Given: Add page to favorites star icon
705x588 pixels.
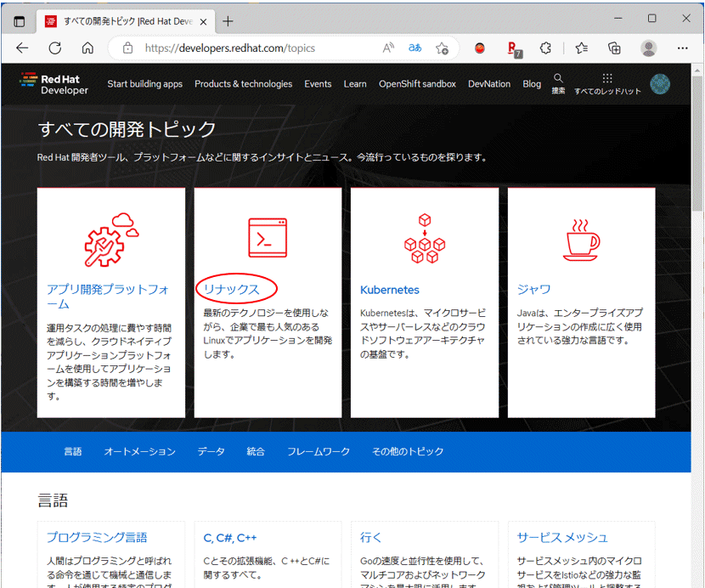Looking at the screenshot, I should [442, 48].
